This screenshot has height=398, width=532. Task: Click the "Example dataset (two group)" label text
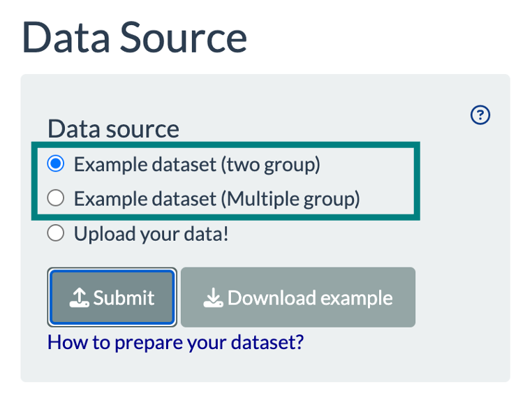point(196,164)
